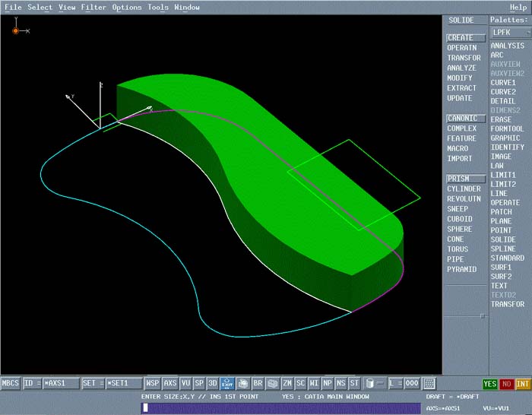Click the WSP workspace toolbar button
This screenshot has width=532, height=415.
153,384
